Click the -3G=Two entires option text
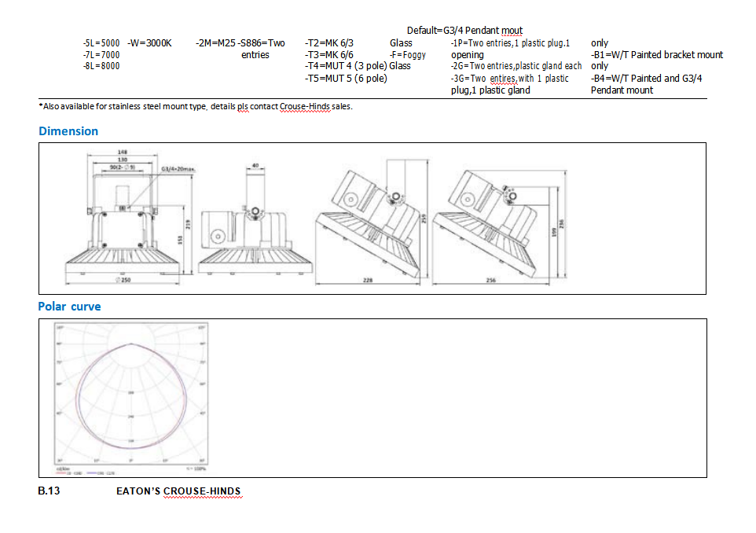Viewport: 756px width, 533px height. 483,79
